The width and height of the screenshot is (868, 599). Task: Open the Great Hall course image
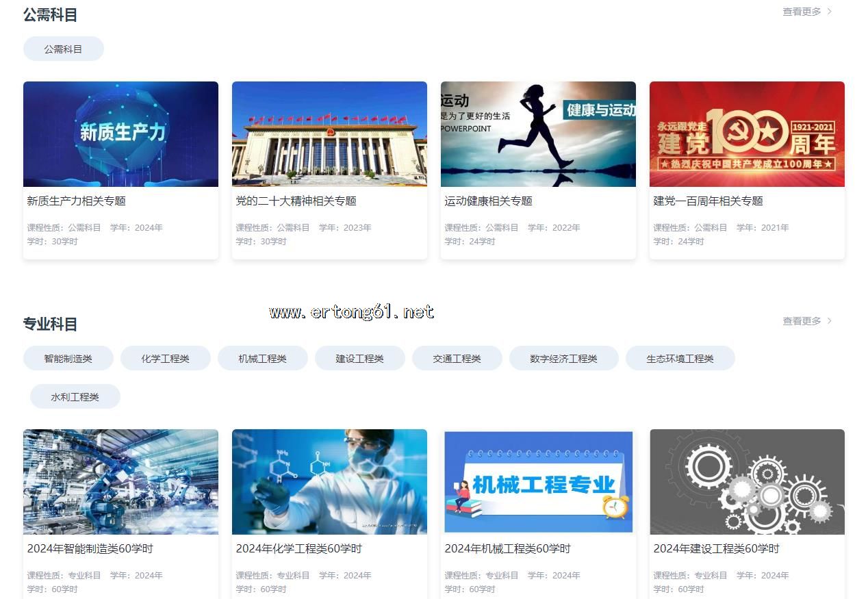pyautogui.click(x=329, y=134)
